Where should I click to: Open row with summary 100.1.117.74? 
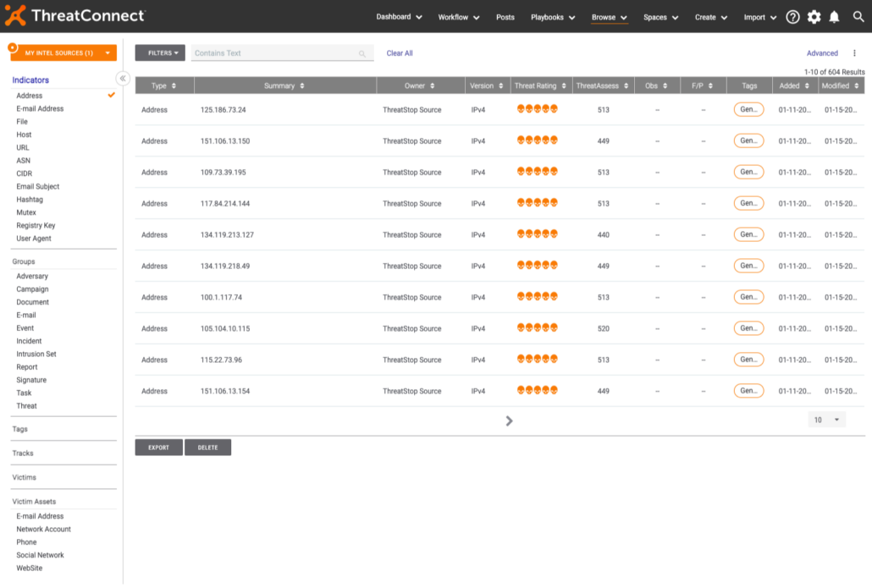[499, 297]
